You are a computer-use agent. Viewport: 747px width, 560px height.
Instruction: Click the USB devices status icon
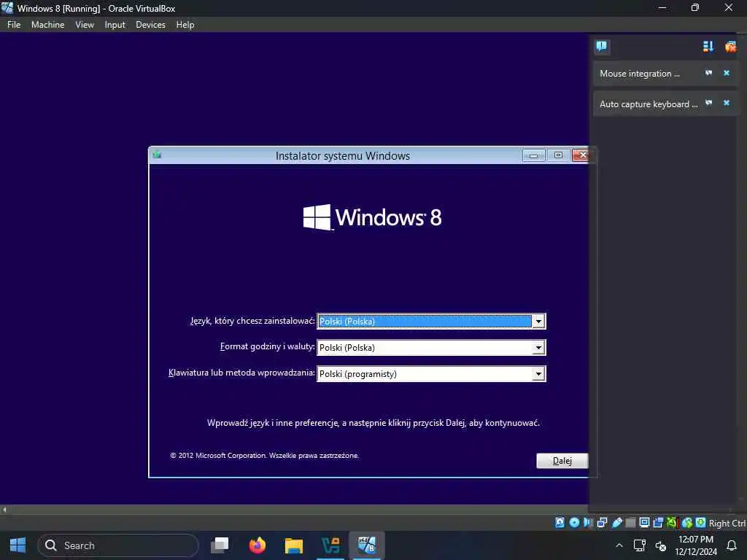tap(616, 522)
